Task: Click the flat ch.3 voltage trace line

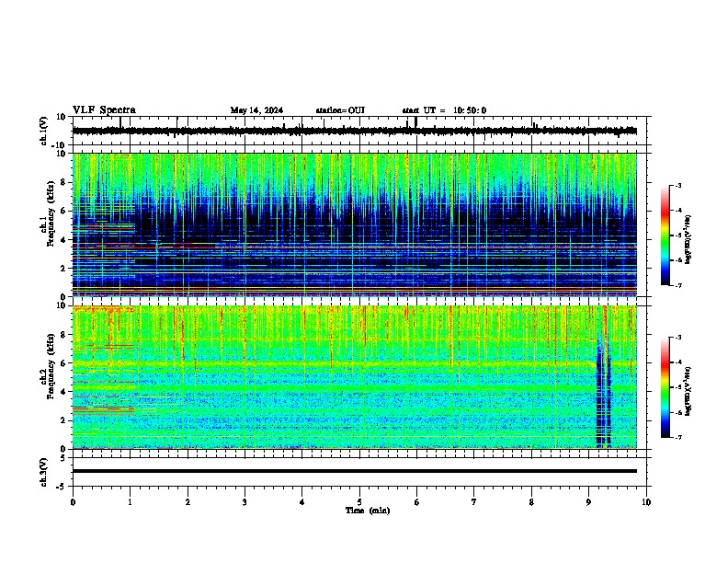Action: (355, 471)
